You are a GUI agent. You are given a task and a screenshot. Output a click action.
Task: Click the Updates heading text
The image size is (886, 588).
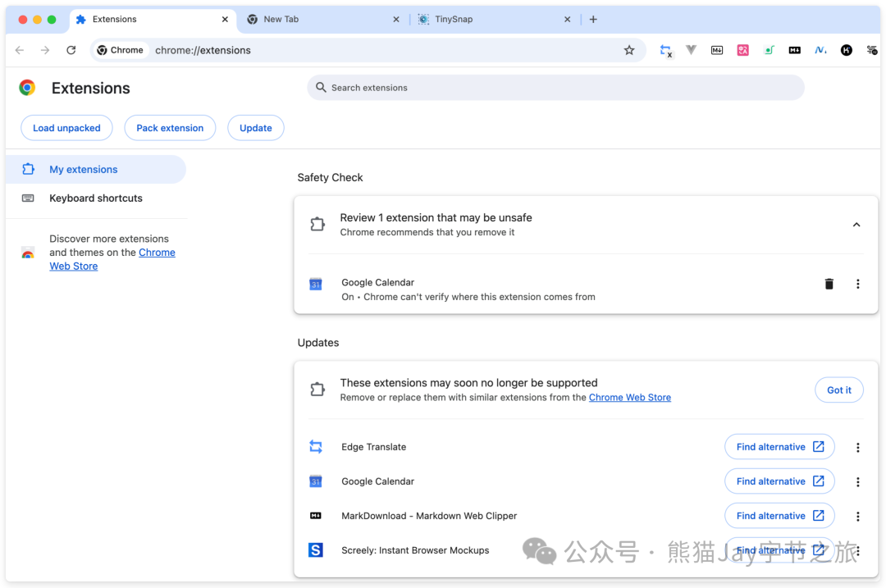318,343
